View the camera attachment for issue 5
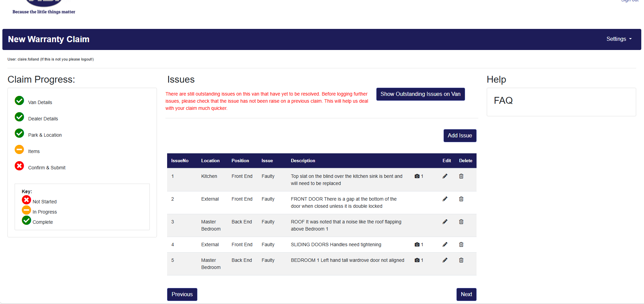644x304 pixels. pyautogui.click(x=417, y=260)
